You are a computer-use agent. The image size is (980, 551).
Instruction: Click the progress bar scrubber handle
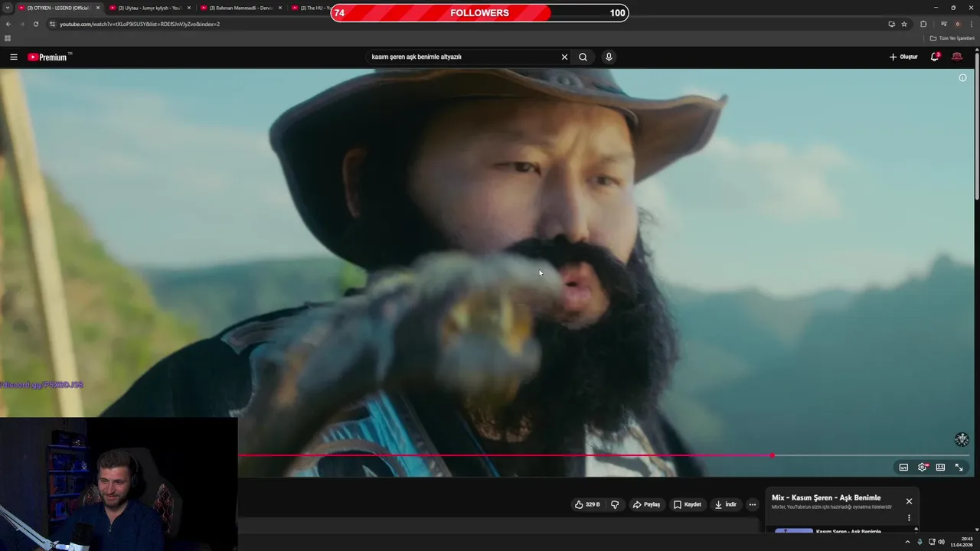[x=772, y=455]
